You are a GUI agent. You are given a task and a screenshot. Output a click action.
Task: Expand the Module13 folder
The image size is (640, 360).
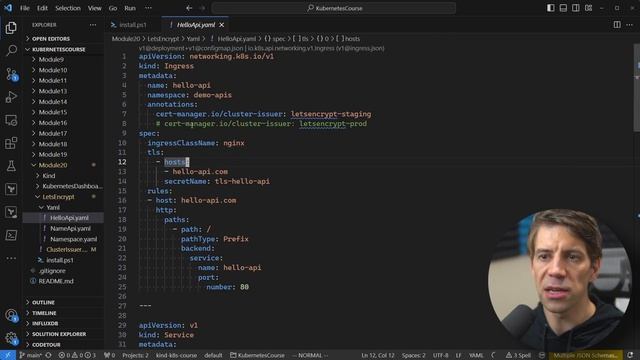tap(53, 91)
